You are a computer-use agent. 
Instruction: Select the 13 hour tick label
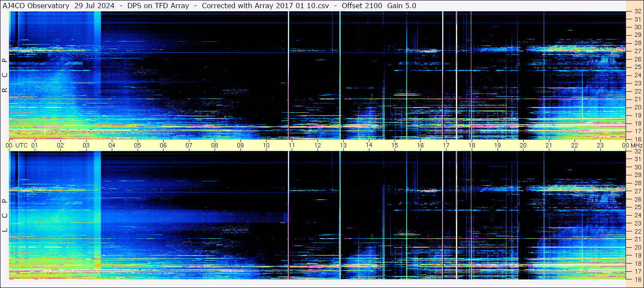343,145
